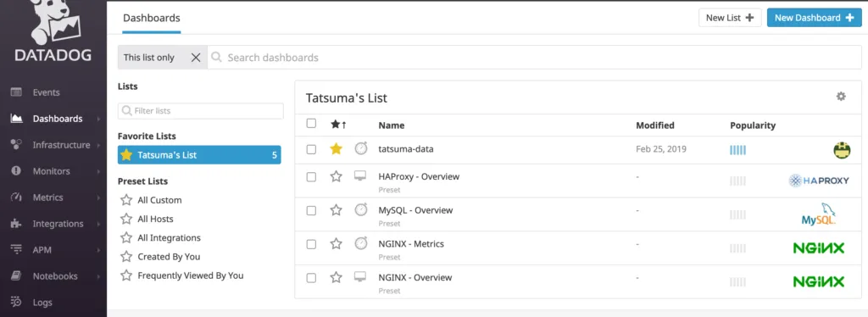Open Monitors in the sidebar
Screen dimensions: 868x317
coord(52,171)
